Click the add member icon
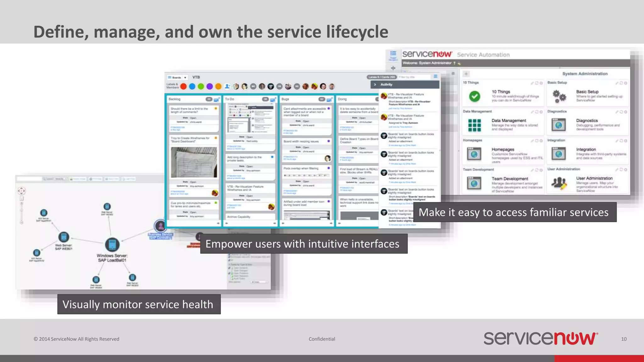The height and width of the screenshot is (362, 644). (x=227, y=86)
